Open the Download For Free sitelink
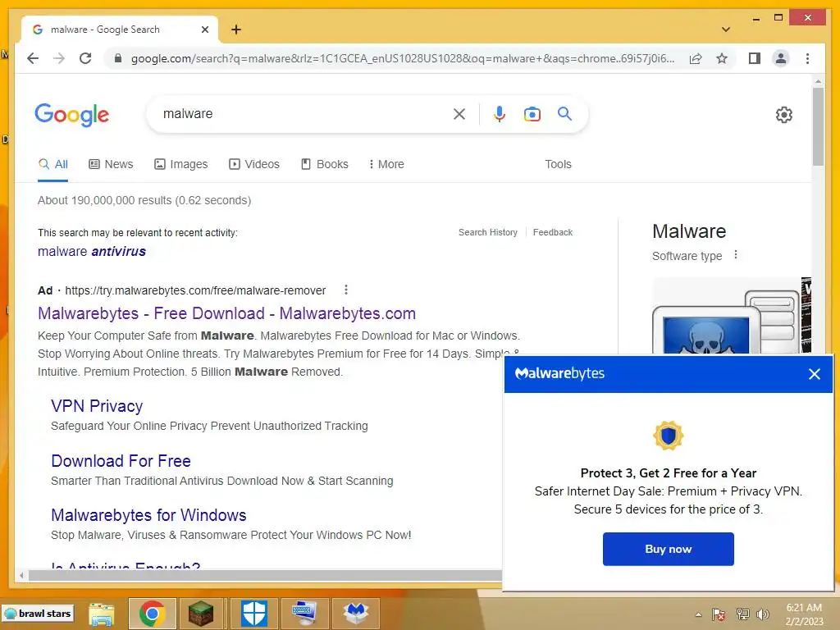840x630 pixels. point(121,461)
